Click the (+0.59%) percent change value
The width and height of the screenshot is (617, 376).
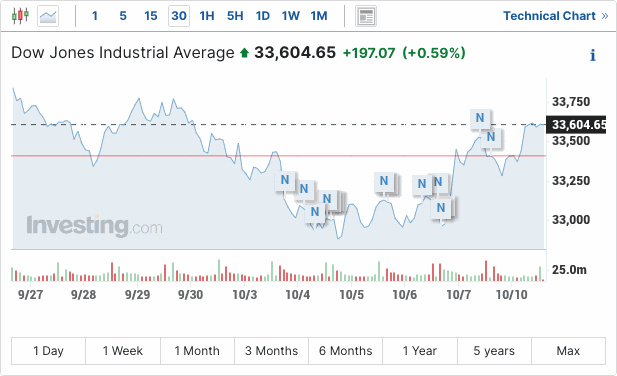click(434, 53)
